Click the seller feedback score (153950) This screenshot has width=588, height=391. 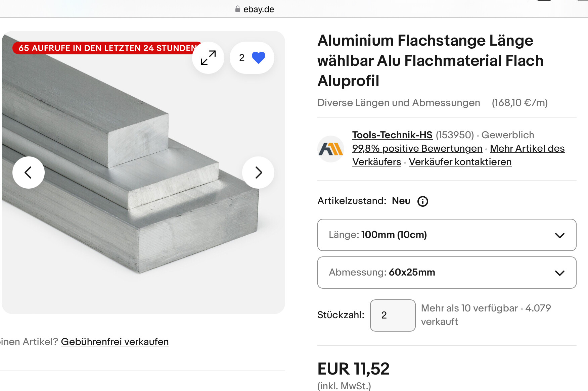(x=455, y=135)
